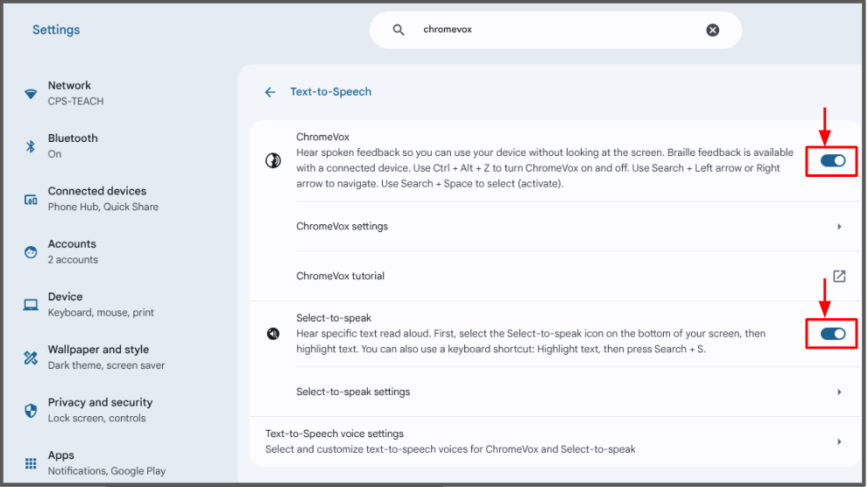The width and height of the screenshot is (868, 487).
Task: Open the Accounts sidebar section
Action: tap(73, 251)
